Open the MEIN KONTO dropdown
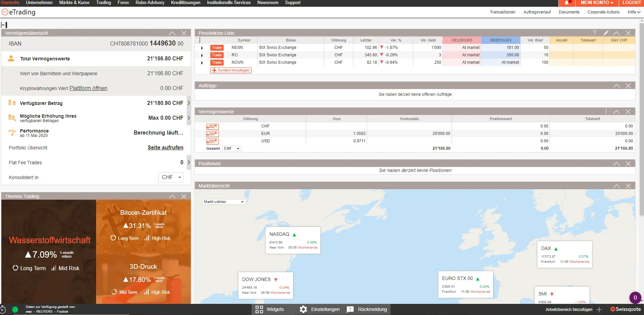This screenshot has width=644, height=315. tap(597, 3)
